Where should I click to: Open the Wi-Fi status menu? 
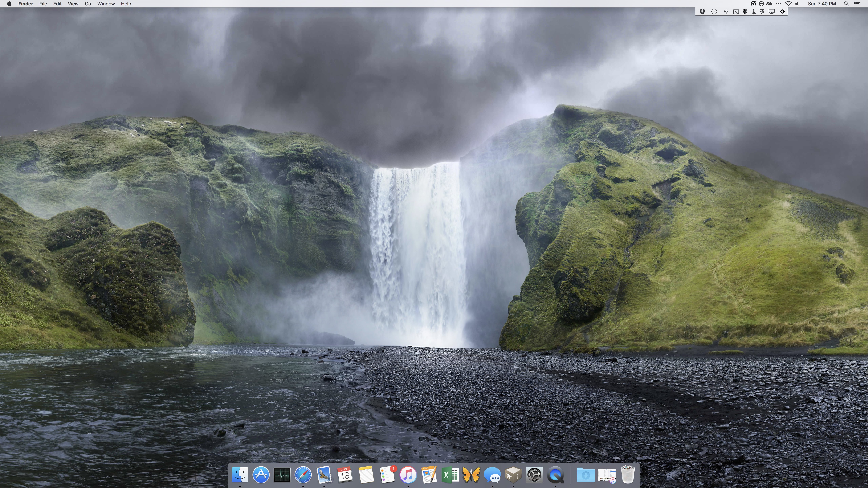tap(788, 4)
